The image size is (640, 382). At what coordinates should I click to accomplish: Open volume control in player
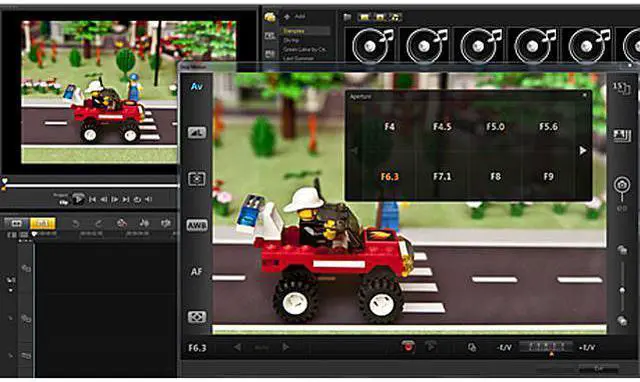[148, 199]
